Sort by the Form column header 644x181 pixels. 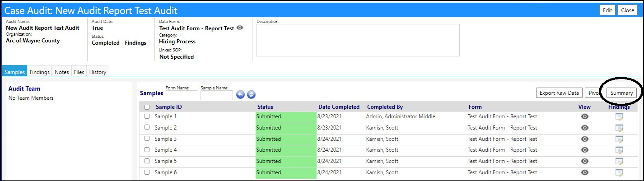pyautogui.click(x=475, y=107)
